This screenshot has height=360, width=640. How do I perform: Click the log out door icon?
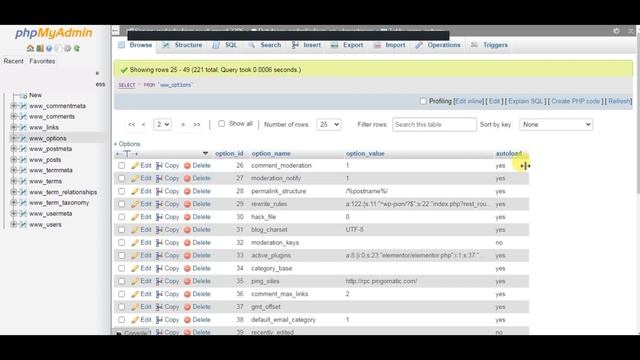tap(40, 48)
